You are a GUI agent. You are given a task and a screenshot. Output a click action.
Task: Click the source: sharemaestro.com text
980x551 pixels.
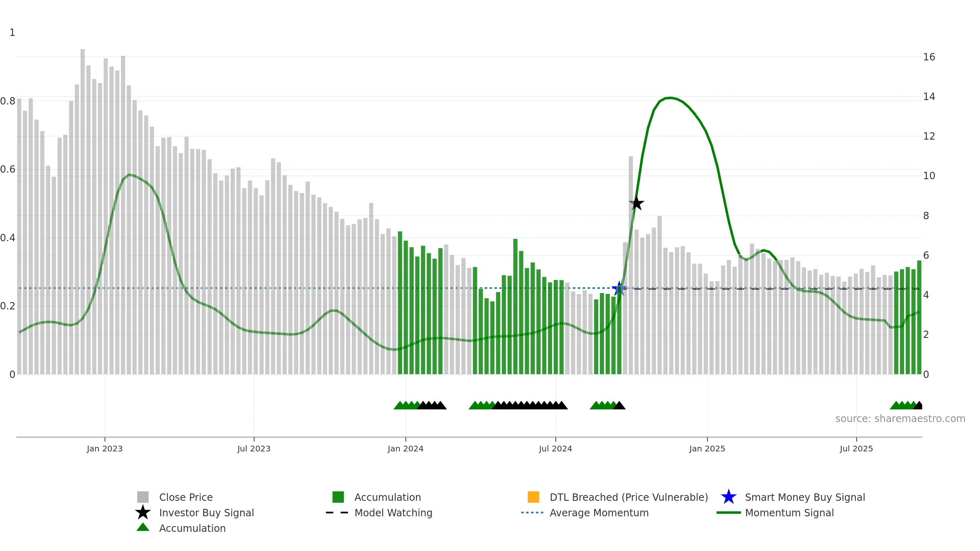(900, 419)
